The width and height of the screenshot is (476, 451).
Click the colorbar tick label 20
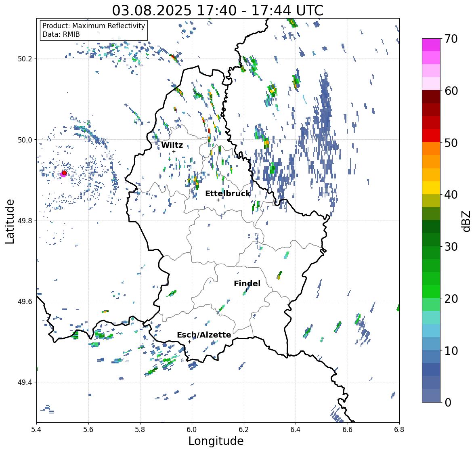(451, 299)
